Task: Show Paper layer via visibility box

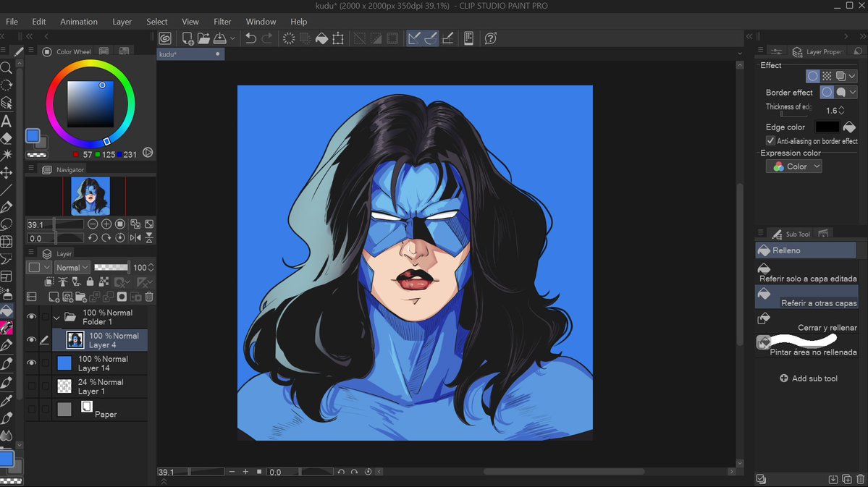Action: tap(32, 410)
